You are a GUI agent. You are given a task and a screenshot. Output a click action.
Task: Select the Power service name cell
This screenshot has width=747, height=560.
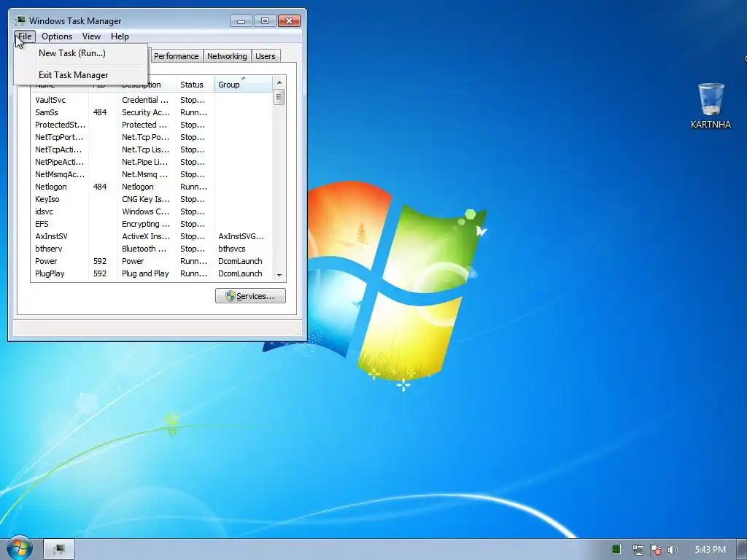[x=46, y=261]
